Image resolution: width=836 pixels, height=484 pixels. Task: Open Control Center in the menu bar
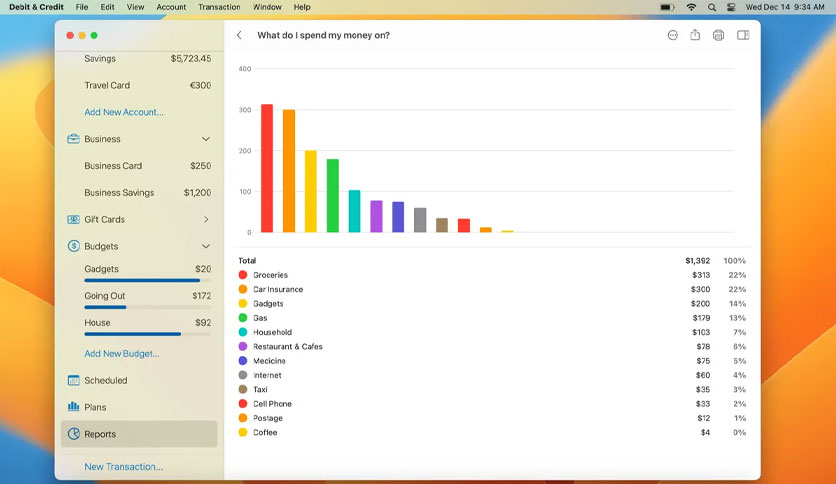[731, 7]
